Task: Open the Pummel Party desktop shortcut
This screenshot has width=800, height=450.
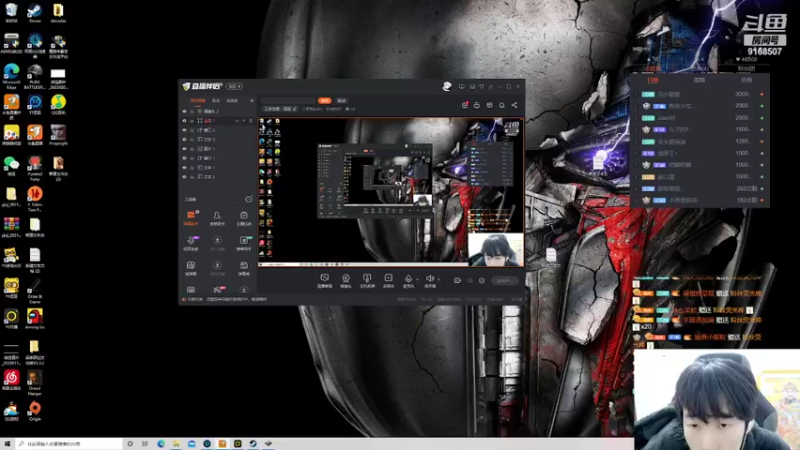Action: click(x=35, y=169)
